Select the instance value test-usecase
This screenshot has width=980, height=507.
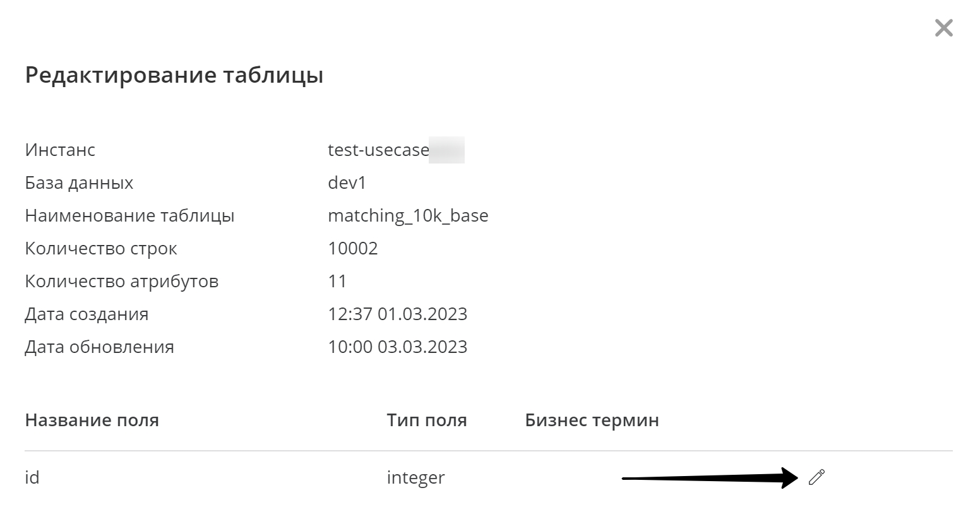coord(378,150)
